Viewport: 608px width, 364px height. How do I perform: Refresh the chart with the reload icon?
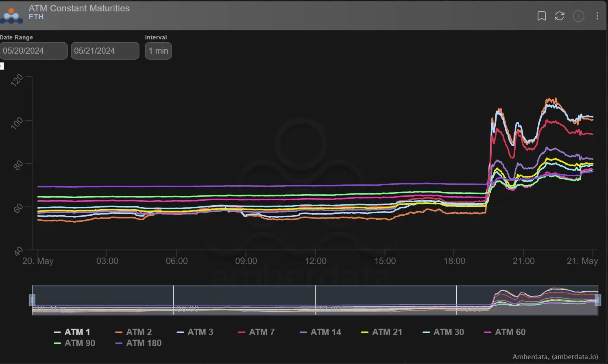click(x=560, y=16)
